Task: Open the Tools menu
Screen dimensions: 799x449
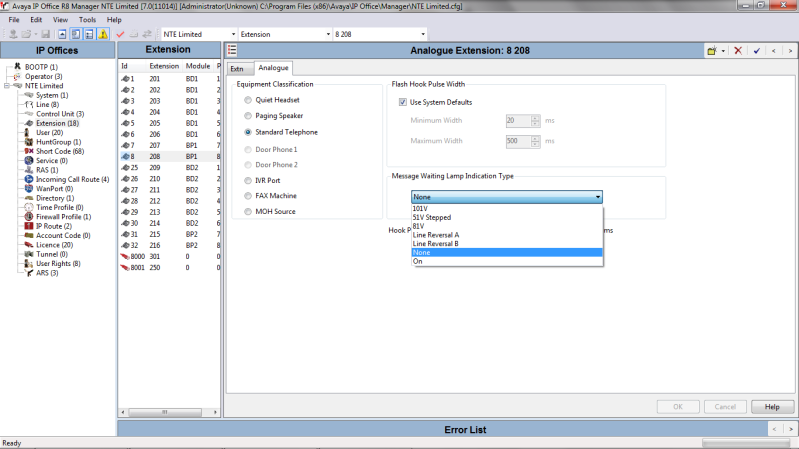Action: (x=87, y=20)
